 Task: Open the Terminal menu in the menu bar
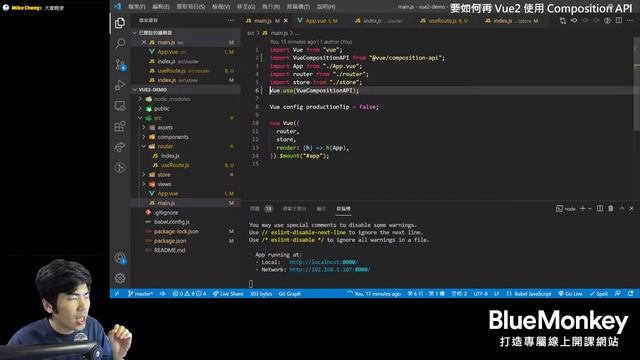coord(298,7)
